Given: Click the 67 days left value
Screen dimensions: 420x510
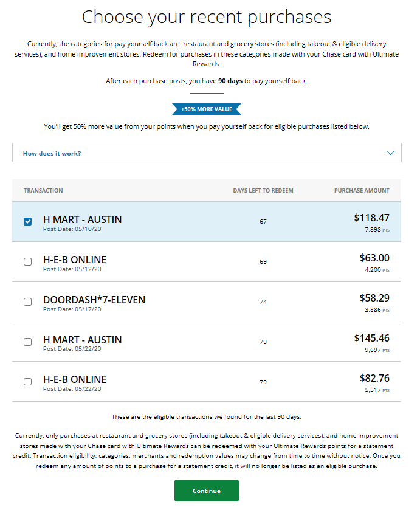Looking at the screenshot, I should tap(263, 222).
